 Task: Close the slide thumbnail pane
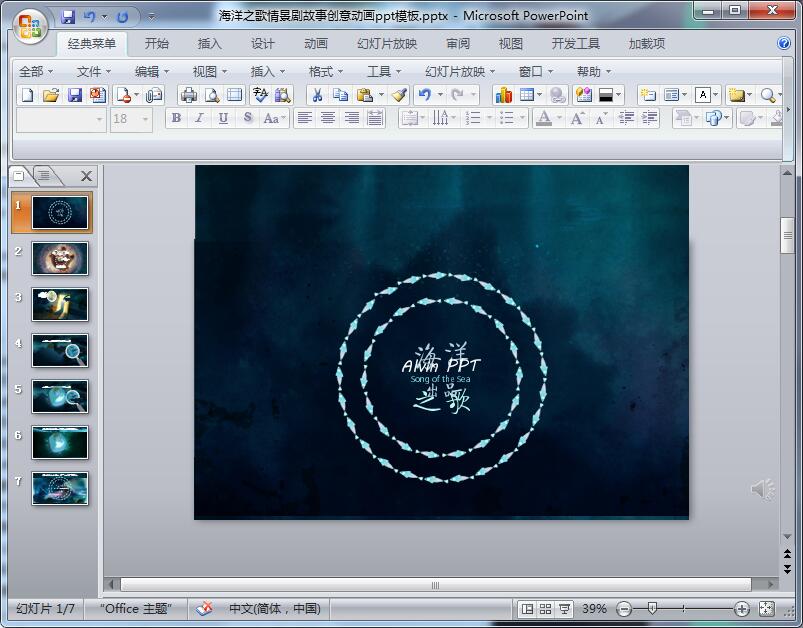click(x=87, y=176)
